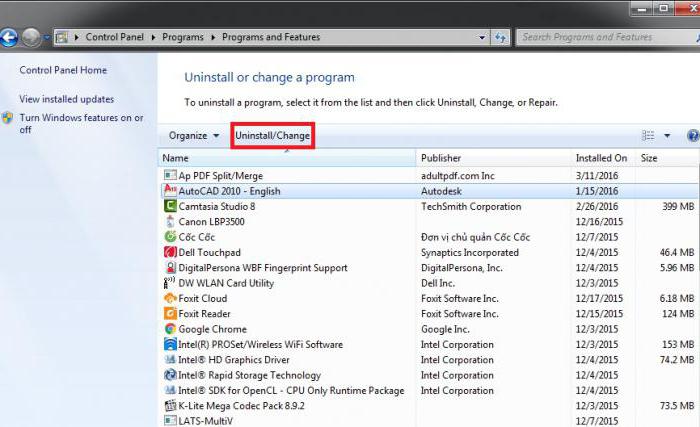Click the Google Chrome icon
Viewport: 700px width, 427px height.
tap(169, 329)
